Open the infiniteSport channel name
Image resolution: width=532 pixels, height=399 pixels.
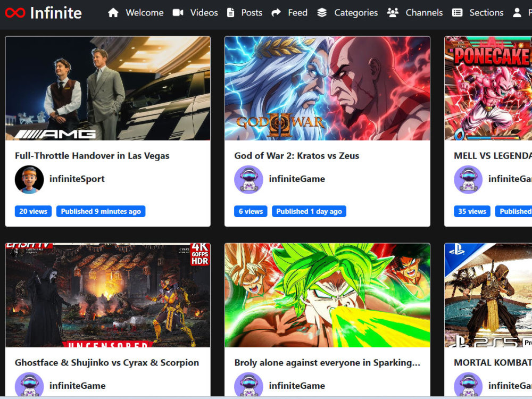pos(77,179)
